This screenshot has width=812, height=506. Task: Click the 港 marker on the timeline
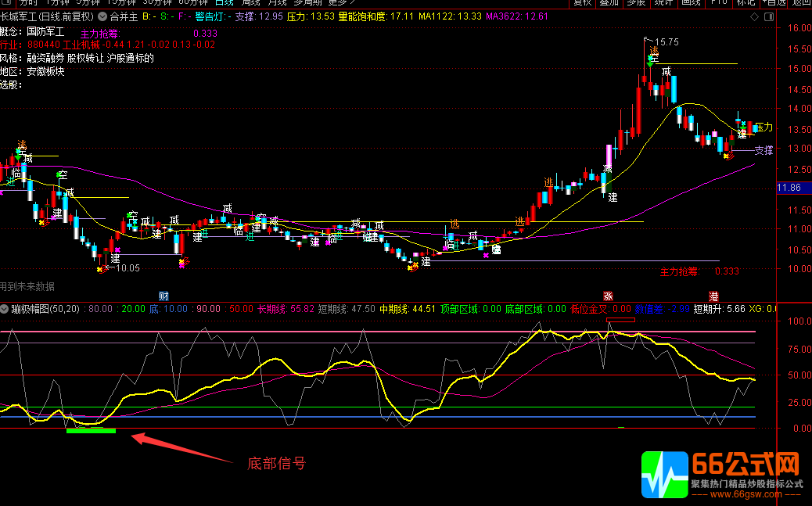(x=713, y=296)
